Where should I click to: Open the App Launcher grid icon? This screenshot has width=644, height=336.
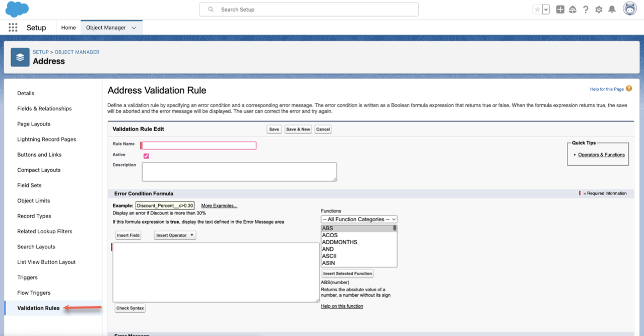(x=13, y=28)
